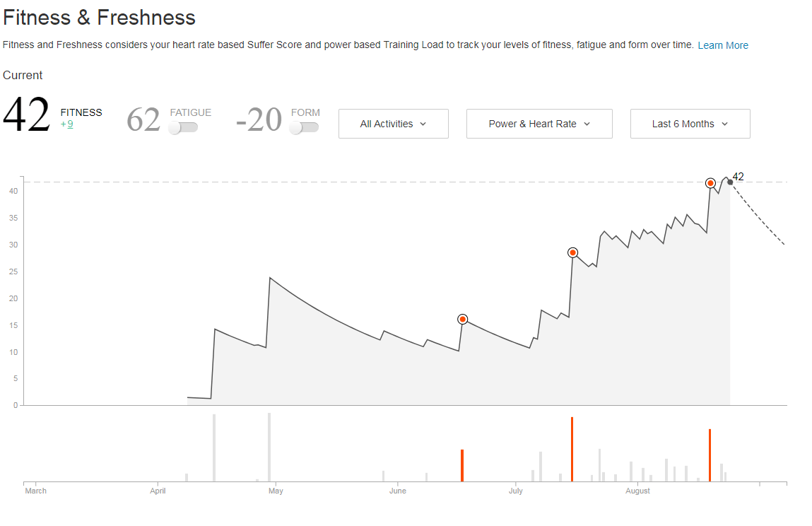Image resolution: width=812 pixels, height=526 pixels.
Task: Click the +9 fitness change link
Action: pyautogui.click(x=67, y=124)
